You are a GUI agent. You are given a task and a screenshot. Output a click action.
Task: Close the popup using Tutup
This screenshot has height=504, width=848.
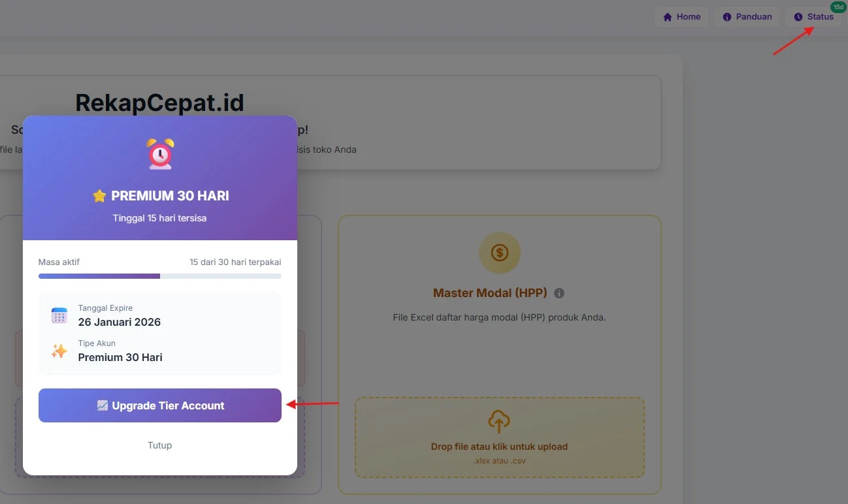(x=160, y=445)
